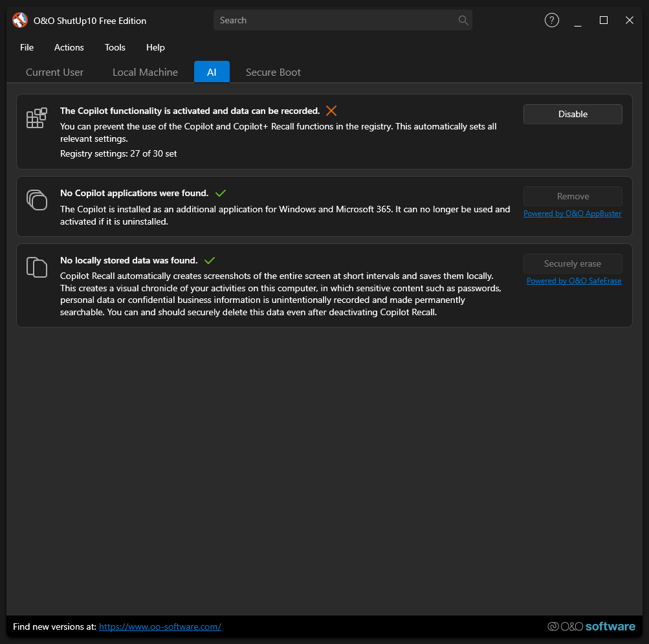Click the O&O ShutUp10 app logo icon
This screenshot has height=644, width=649.
point(20,20)
